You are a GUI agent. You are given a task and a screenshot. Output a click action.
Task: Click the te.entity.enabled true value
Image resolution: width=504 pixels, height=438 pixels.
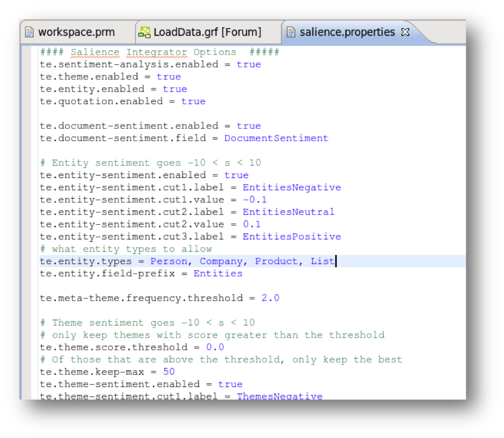tap(175, 89)
